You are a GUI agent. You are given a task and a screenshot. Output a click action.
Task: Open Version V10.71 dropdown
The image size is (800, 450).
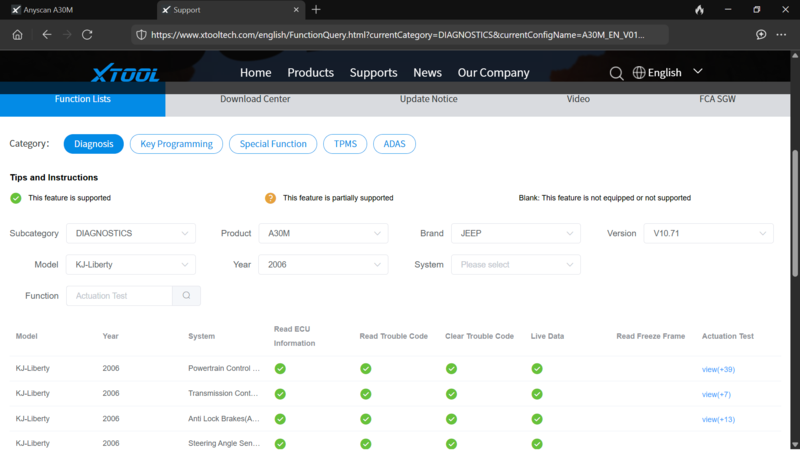pos(708,233)
